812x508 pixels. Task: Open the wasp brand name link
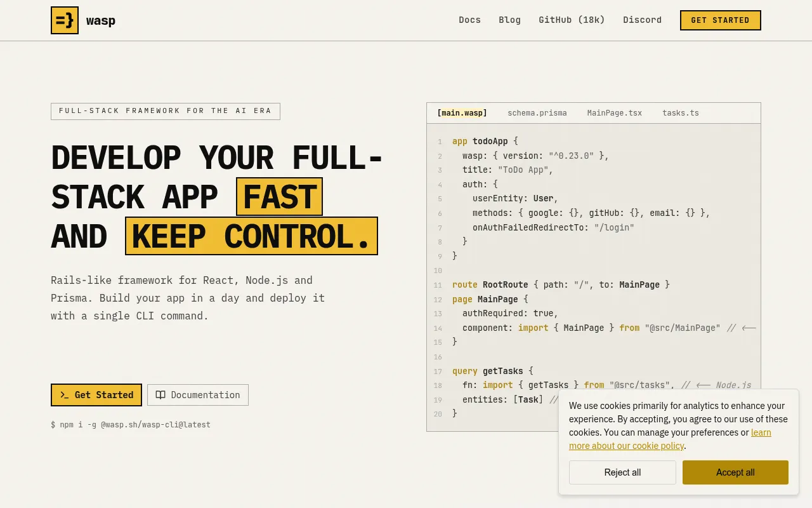click(101, 21)
